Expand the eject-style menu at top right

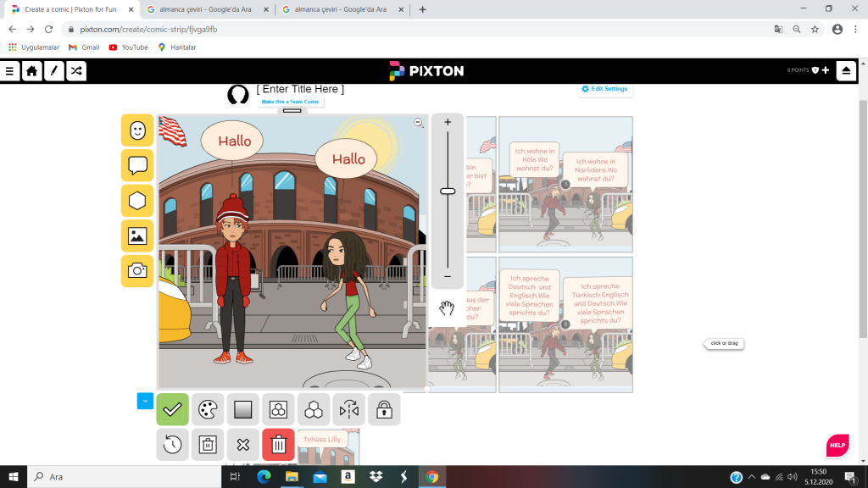tap(845, 71)
